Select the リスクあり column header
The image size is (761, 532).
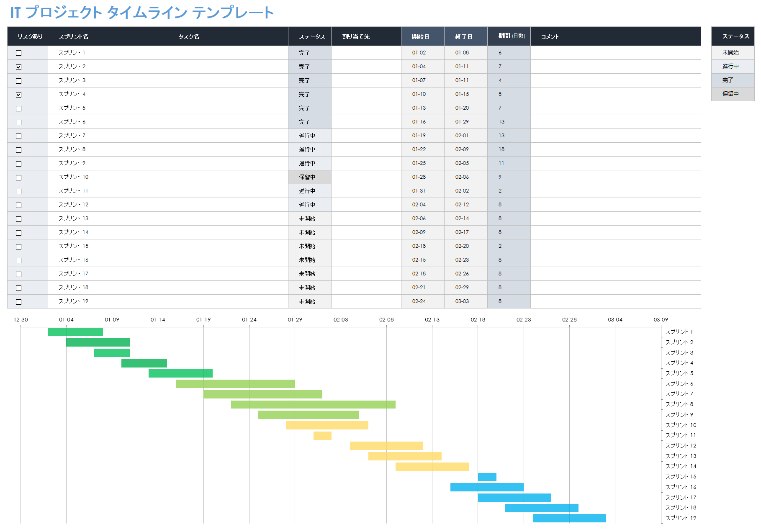[x=28, y=36]
